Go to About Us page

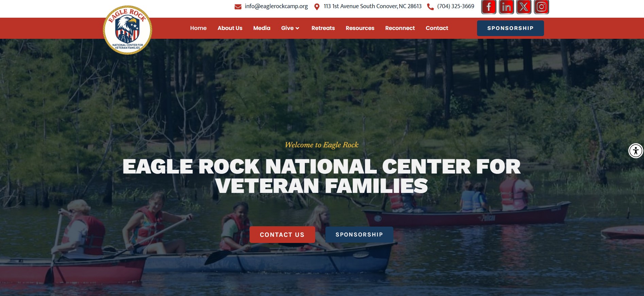click(230, 28)
